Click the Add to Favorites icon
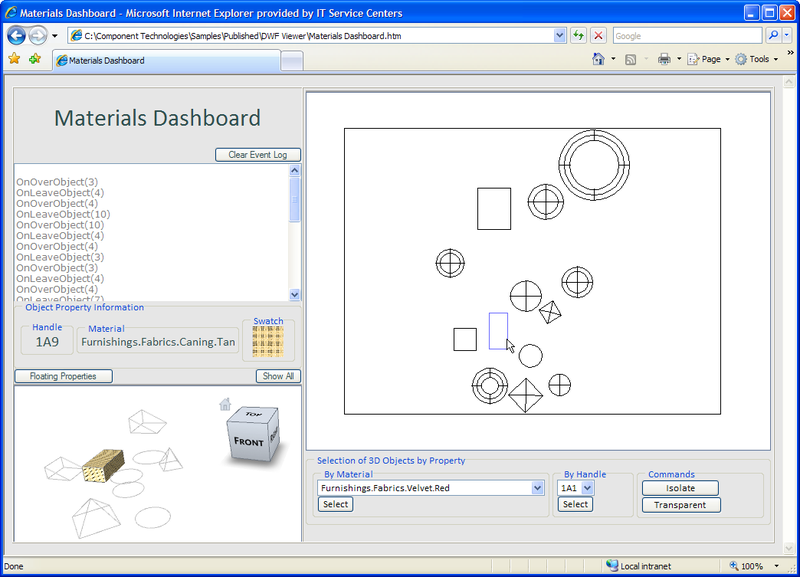The width and height of the screenshot is (800, 577). [x=35, y=59]
